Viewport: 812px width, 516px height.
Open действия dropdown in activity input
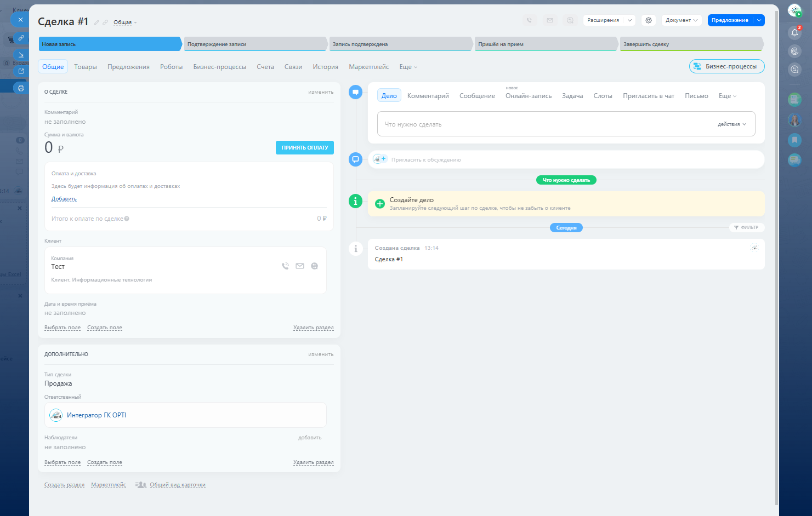(732, 124)
